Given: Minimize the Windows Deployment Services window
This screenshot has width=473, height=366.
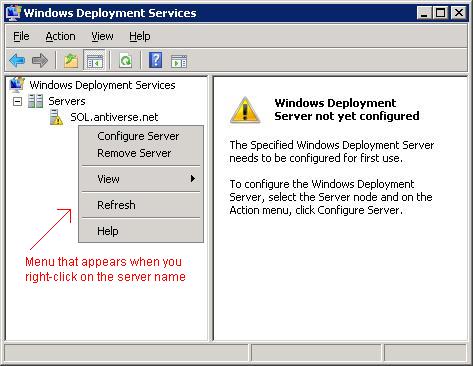Looking at the screenshot, I should 424,13.
